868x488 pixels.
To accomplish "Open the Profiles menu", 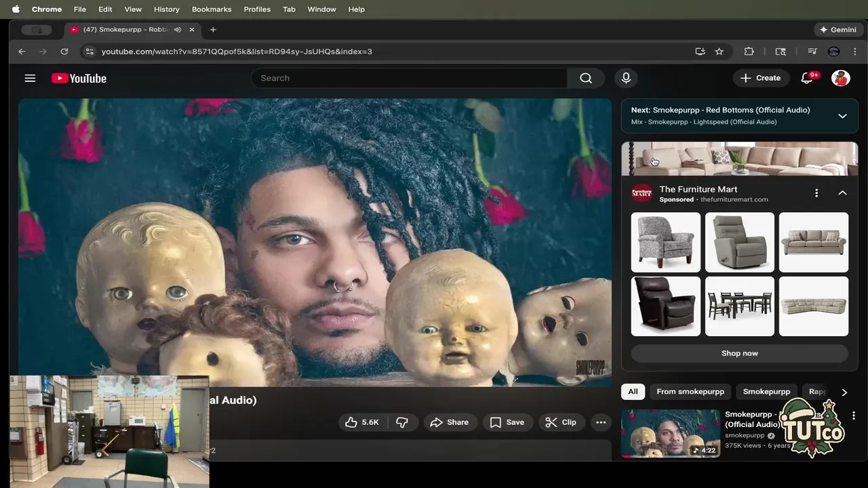I will (x=257, y=9).
